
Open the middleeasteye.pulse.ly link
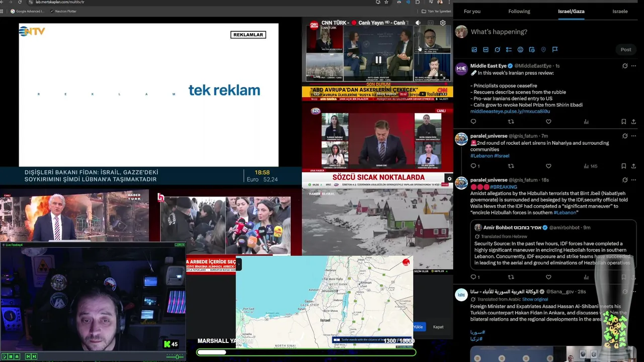tap(510, 112)
